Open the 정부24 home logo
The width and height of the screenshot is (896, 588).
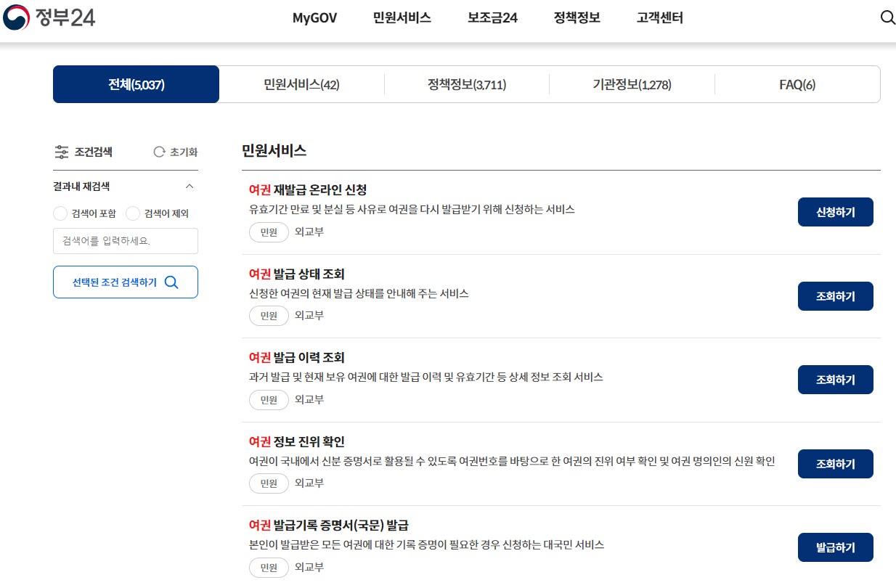pos(49,17)
